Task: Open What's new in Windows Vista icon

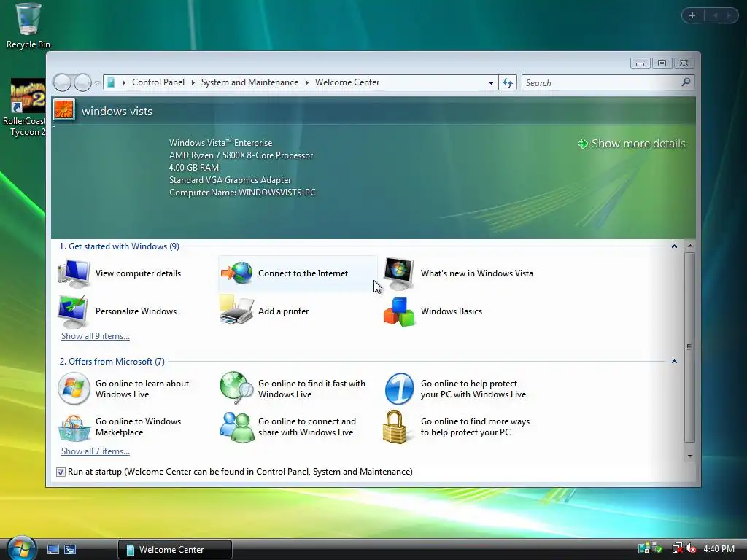Action: pos(399,273)
